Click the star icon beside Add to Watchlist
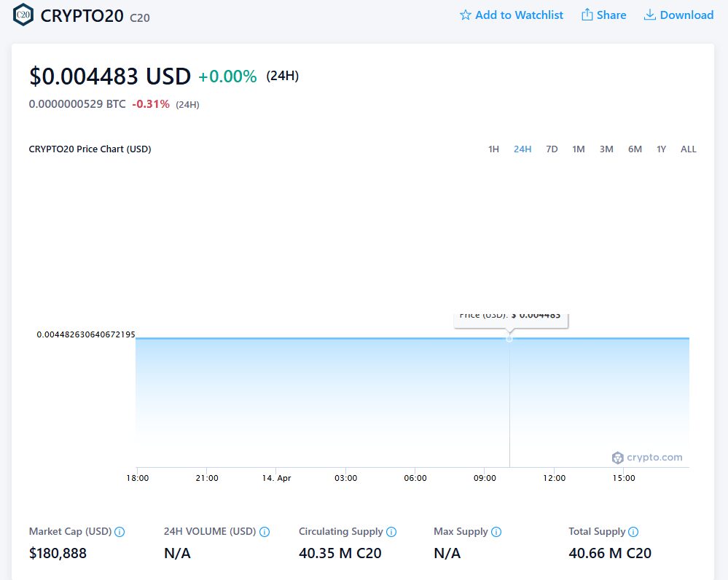The height and width of the screenshot is (580, 728). click(x=465, y=15)
